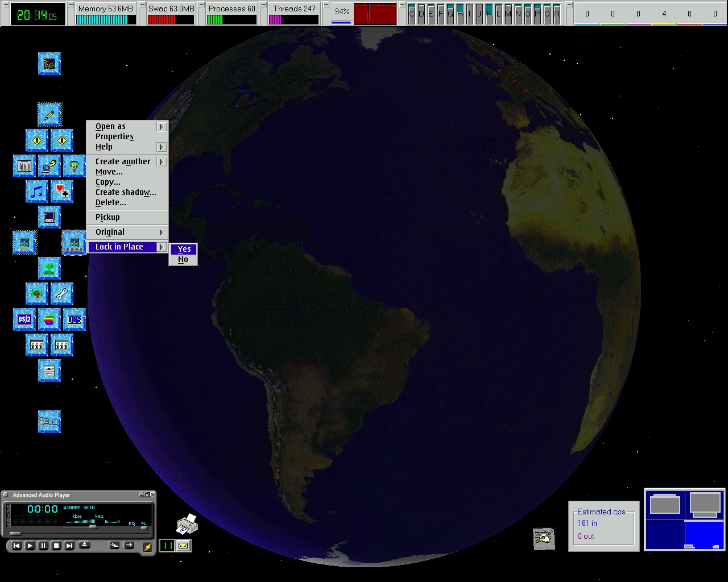Open the red bug icon
Image resolution: width=728 pixels, height=582 pixels.
(37, 294)
